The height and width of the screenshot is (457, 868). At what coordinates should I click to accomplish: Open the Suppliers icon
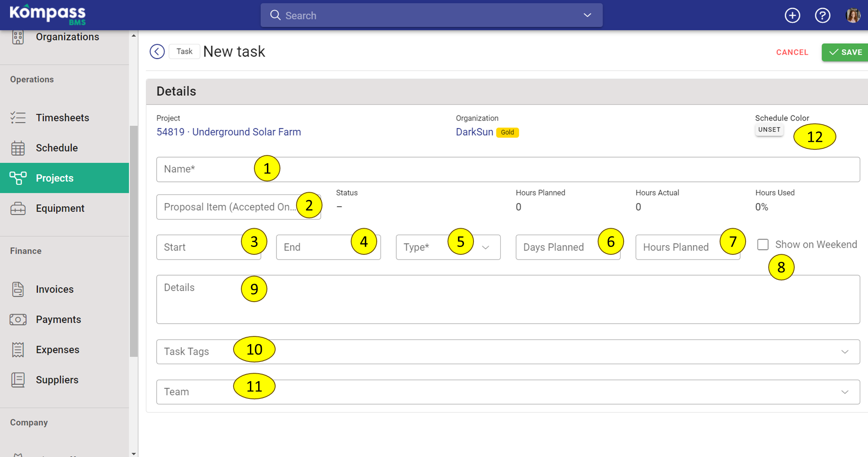(18, 379)
